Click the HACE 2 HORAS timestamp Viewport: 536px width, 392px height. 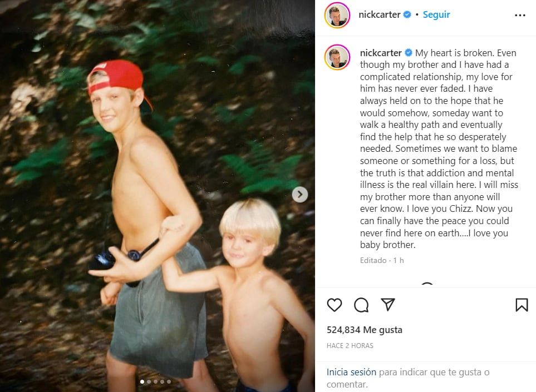coord(350,346)
